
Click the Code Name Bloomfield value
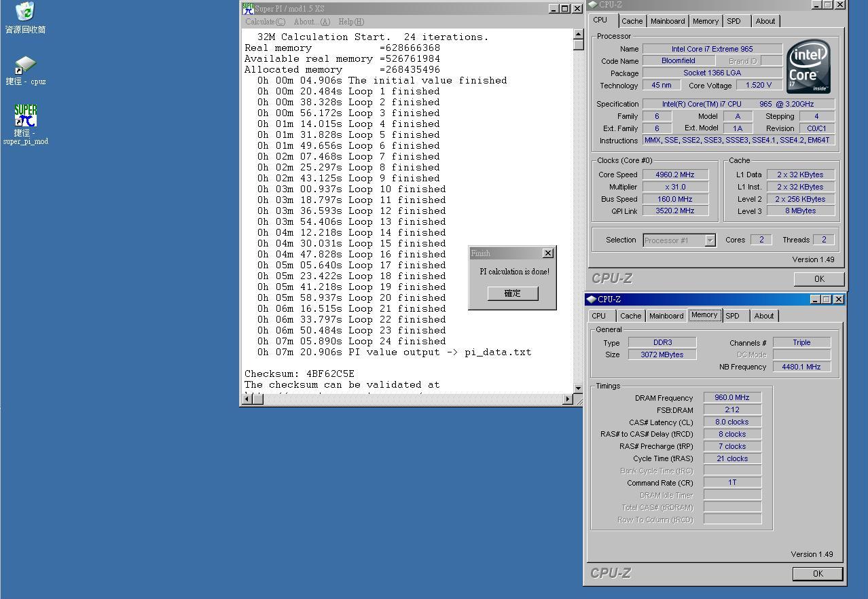(x=679, y=61)
